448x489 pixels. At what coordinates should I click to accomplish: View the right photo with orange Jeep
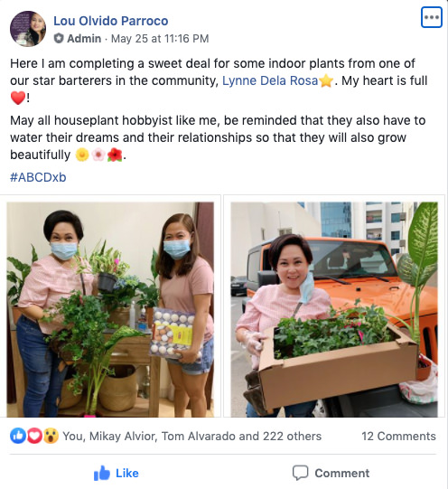334,309
